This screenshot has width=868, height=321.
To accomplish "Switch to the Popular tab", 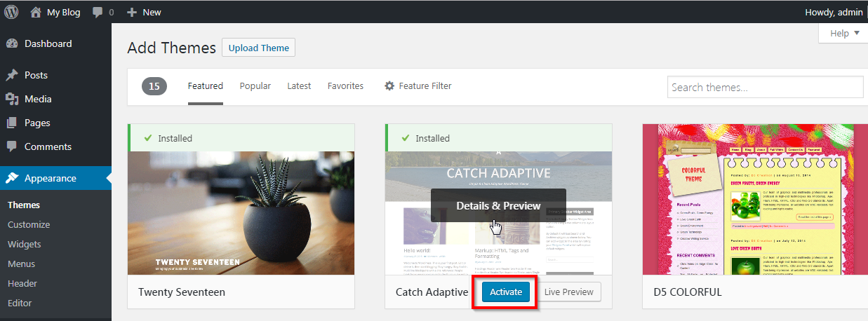I will pyautogui.click(x=255, y=86).
